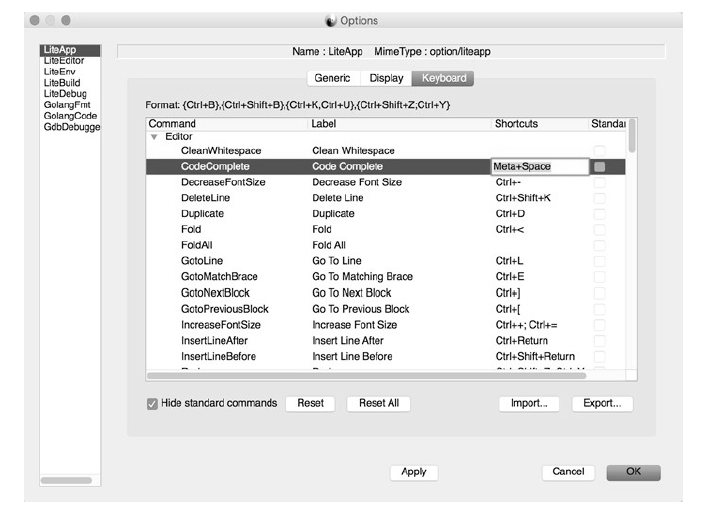Image resolution: width=711 pixels, height=518 pixels.
Task: Switch to the Generic tab
Action: pyautogui.click(x=333, y=78)
